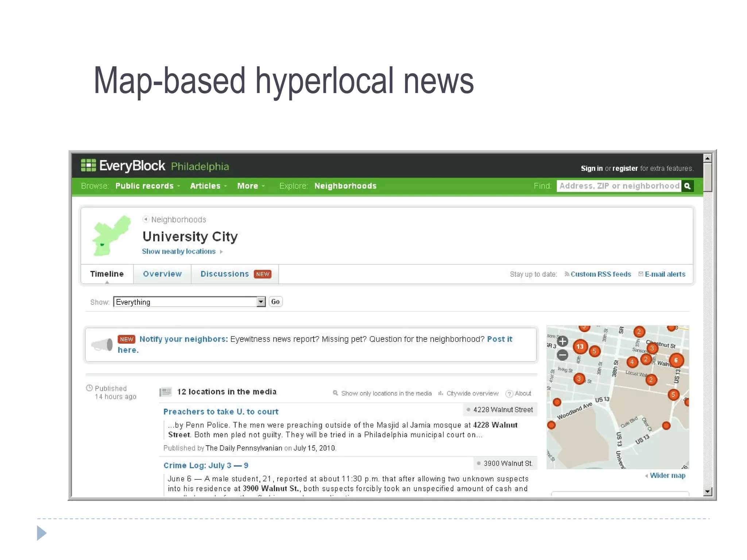This screenshot has width=747, height=560.
Task: Click the register link
Action: 625,168
